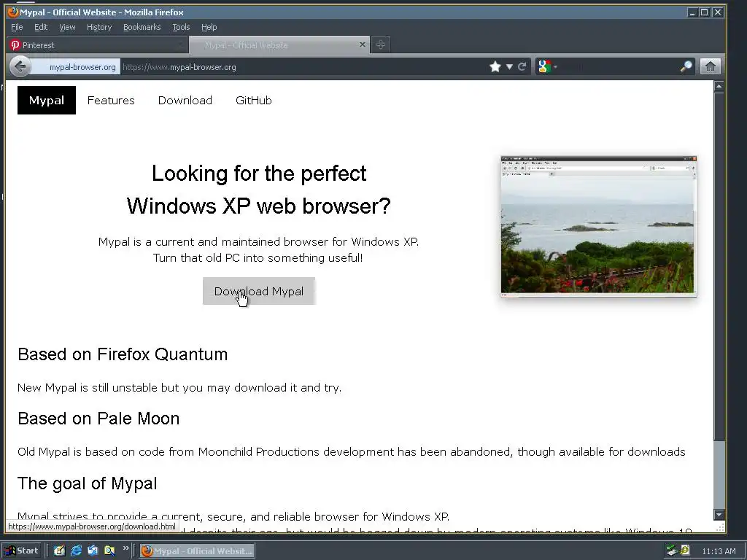
Task: Click the Download Mypal button
Action: coord(259,291)
